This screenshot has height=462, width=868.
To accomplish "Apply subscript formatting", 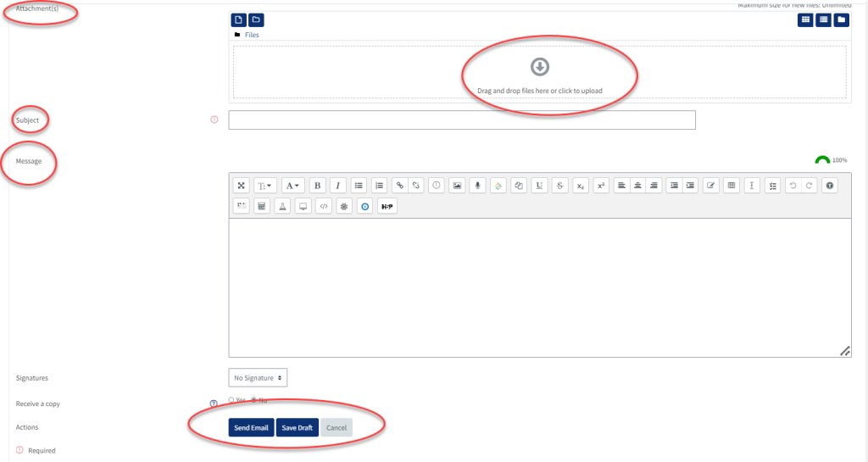I will point(580,186).
